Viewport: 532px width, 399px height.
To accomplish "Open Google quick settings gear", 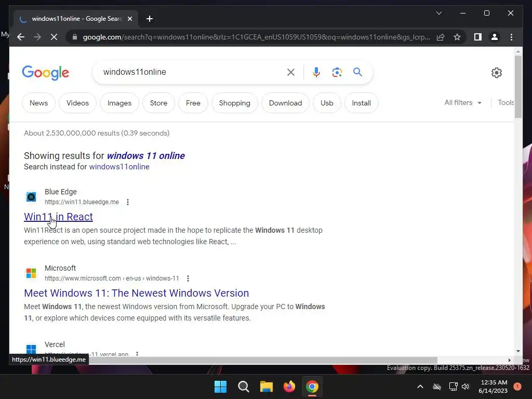I will coord(496,73).
